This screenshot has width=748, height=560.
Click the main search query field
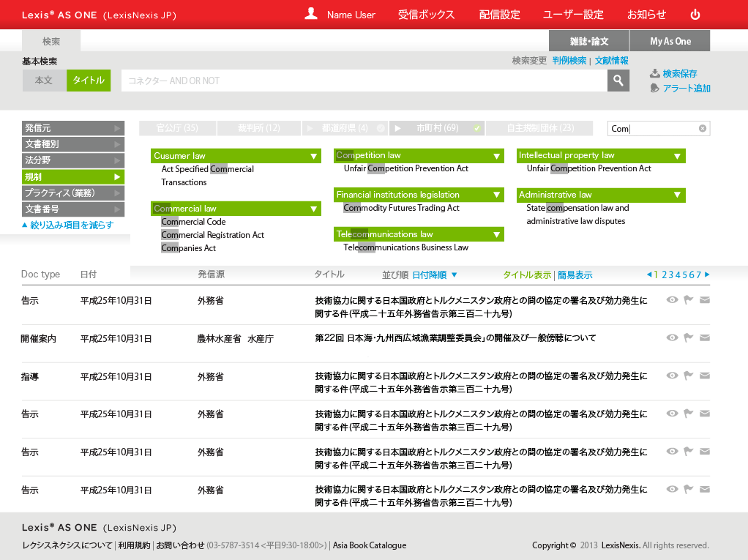[x=364, y=81]
